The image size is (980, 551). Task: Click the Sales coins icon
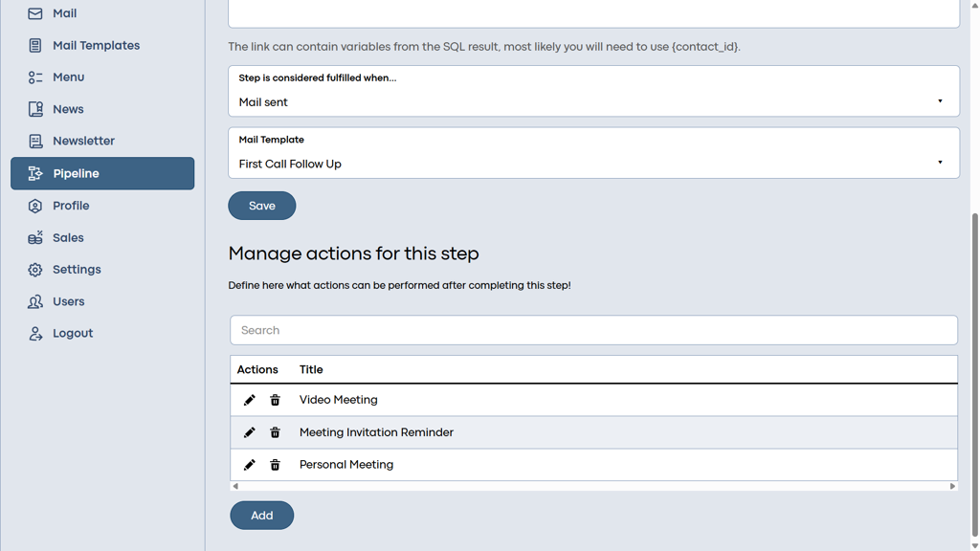(35, 238)
